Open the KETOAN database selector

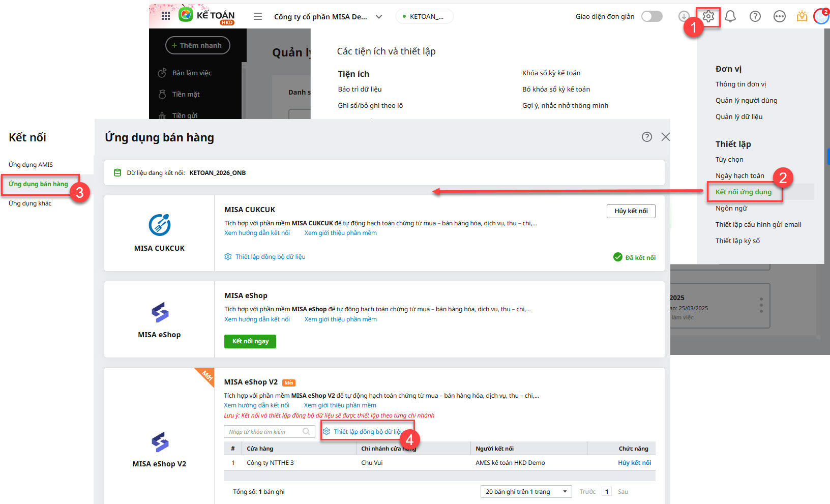tap(425, 17)
